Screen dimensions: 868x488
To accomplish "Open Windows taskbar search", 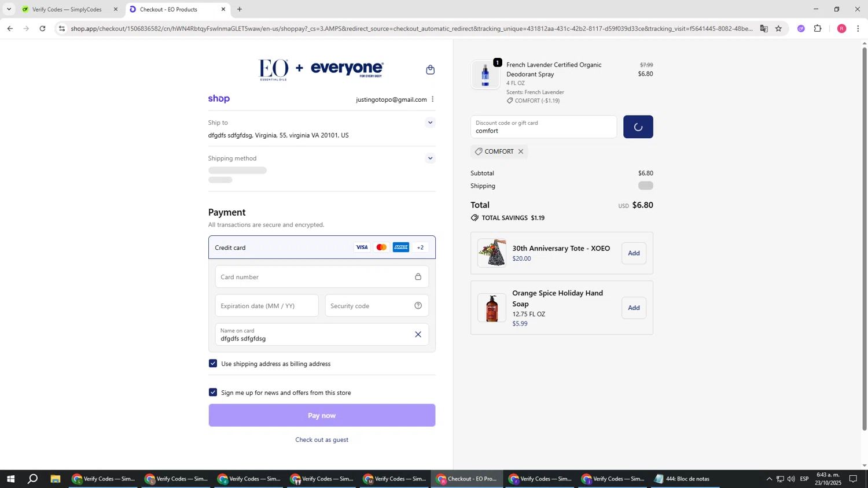I will 33,479.
